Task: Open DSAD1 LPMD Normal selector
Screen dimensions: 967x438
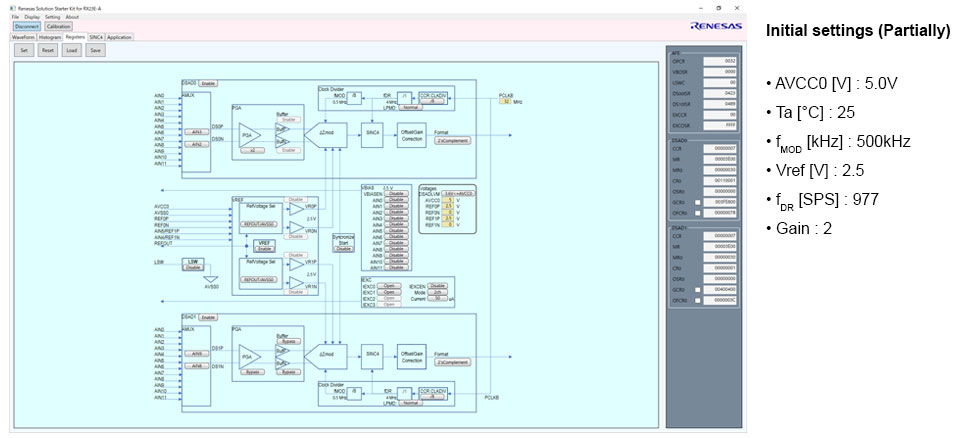Action: pos(409,403)
